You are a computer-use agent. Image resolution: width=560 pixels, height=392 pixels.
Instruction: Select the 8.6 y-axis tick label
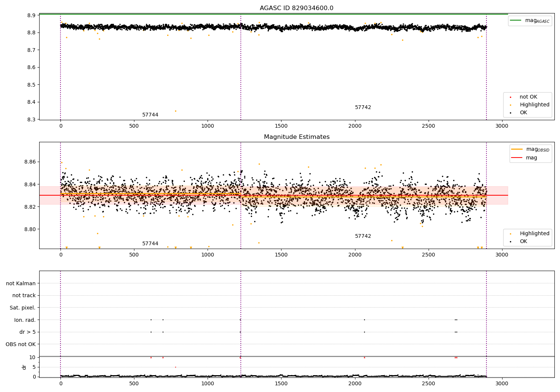[x=31, y=68]
